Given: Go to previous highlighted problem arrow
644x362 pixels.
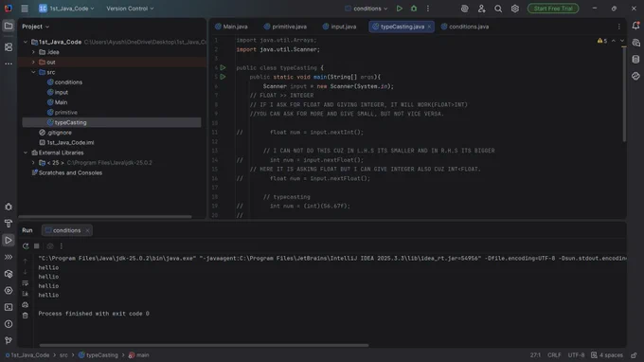Looking at the screenshot, I should click(x=613, y=41).
